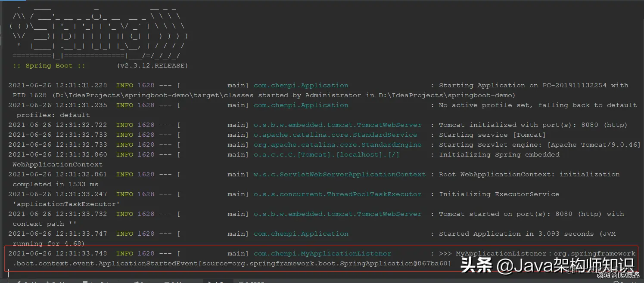The height and width of the screenshot is (283, 644).
Task: Click TomcatWebServer class on the 'Tomcat initialized' line
Action: point(338,125)
